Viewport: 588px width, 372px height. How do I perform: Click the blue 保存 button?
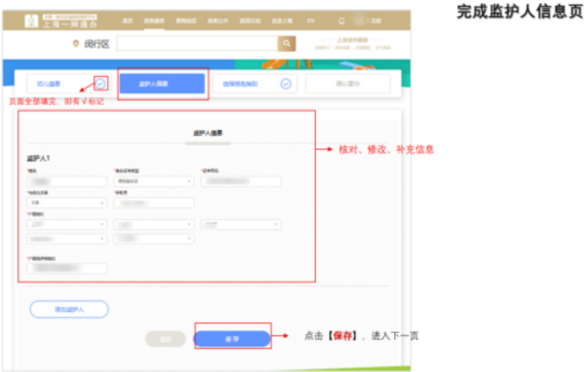click(232, 339)
